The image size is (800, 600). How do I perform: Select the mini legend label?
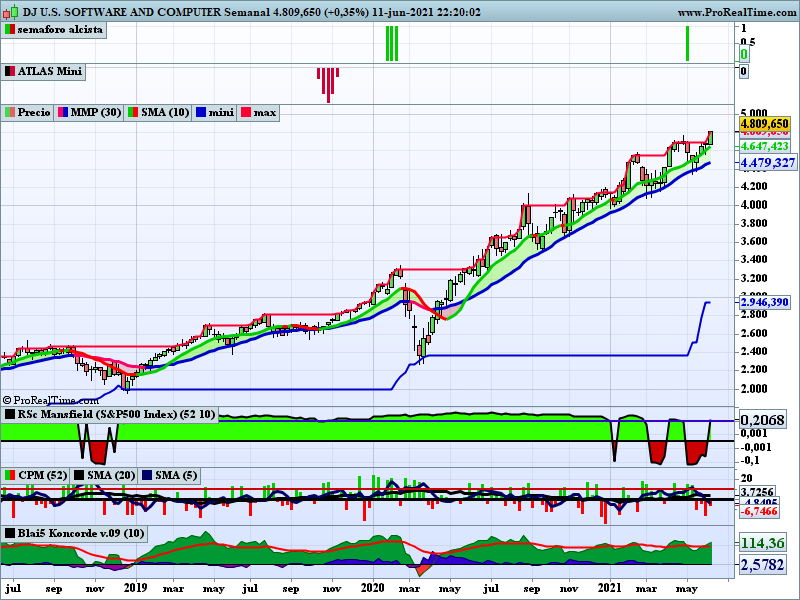point(221,112)
